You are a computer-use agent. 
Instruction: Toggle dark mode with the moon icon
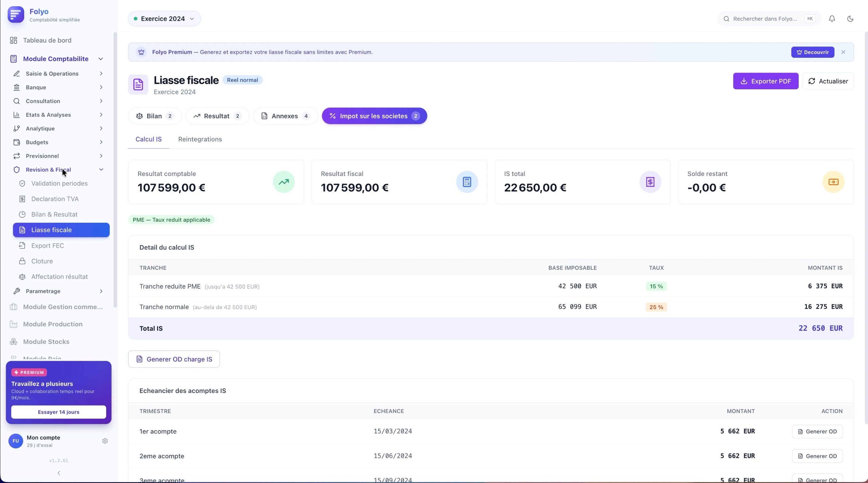click(x=850, y=19)
